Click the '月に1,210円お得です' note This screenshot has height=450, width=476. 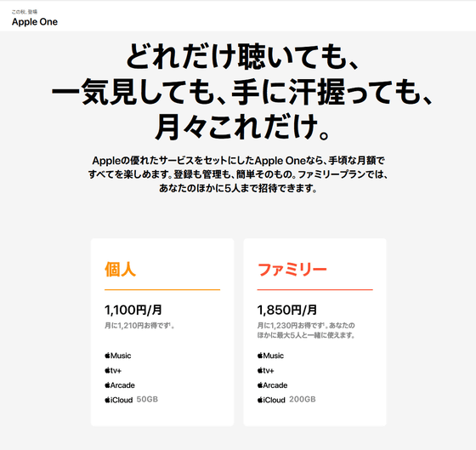(139, 326)
